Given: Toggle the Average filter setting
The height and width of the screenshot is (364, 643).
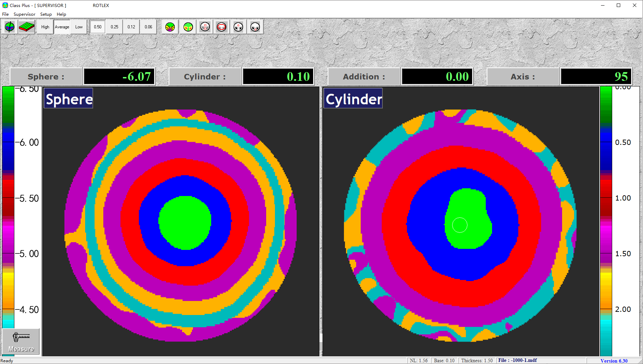Looking at the screenshot, I should (62, 27).
